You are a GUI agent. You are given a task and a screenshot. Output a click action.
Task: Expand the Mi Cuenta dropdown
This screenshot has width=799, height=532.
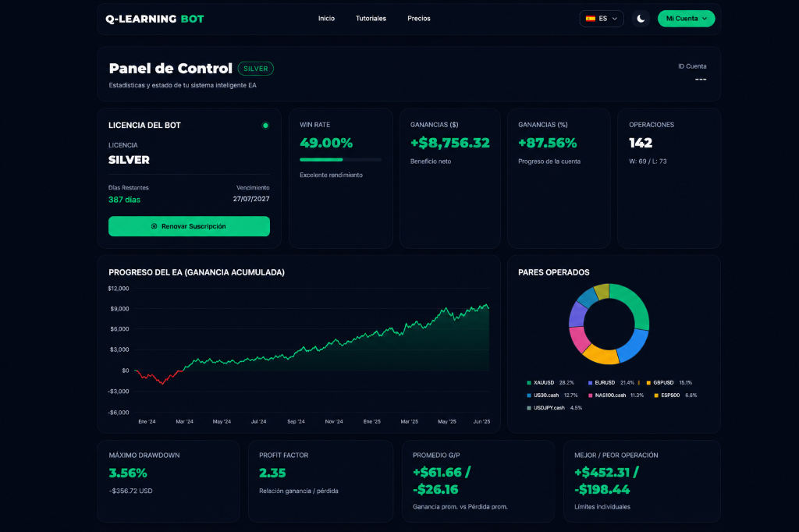(x=686, y=19)
